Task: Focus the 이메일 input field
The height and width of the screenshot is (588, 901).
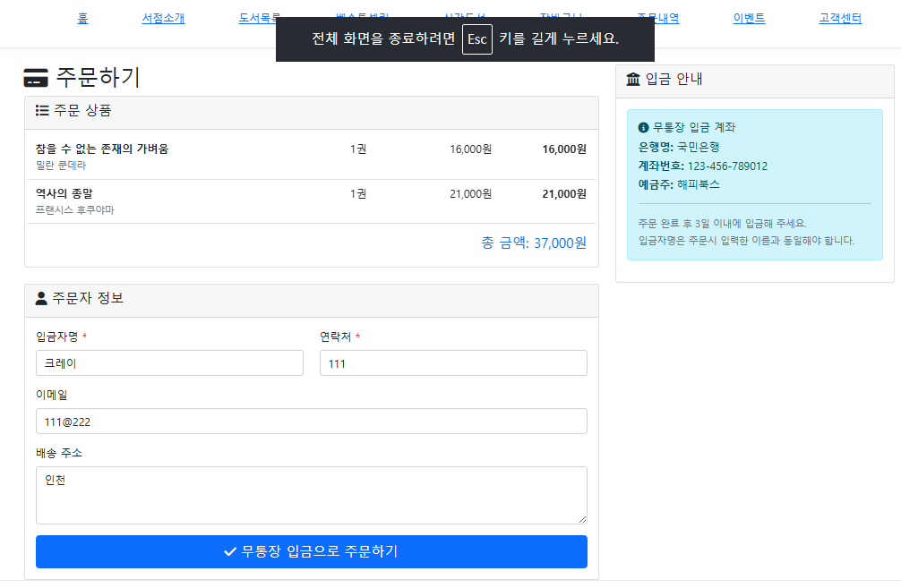Action: point(312,421)
